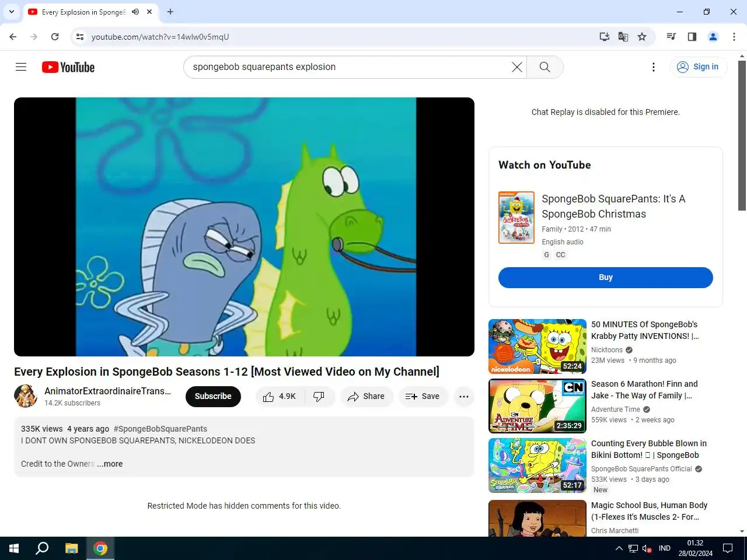The image size is (747, 560).
Task: Open the channel avatar picture
Action: 26,396
